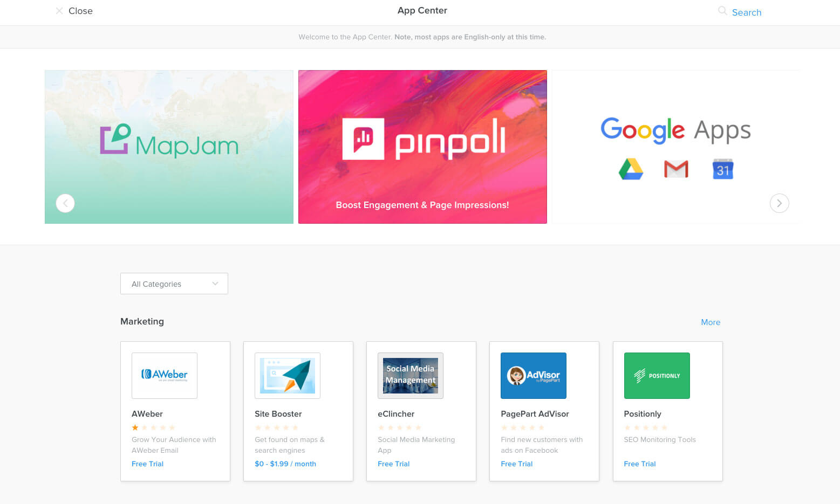Click the search magnifier icon
Image resolution: width=840 pixels, height=504 pixels.
722,10
